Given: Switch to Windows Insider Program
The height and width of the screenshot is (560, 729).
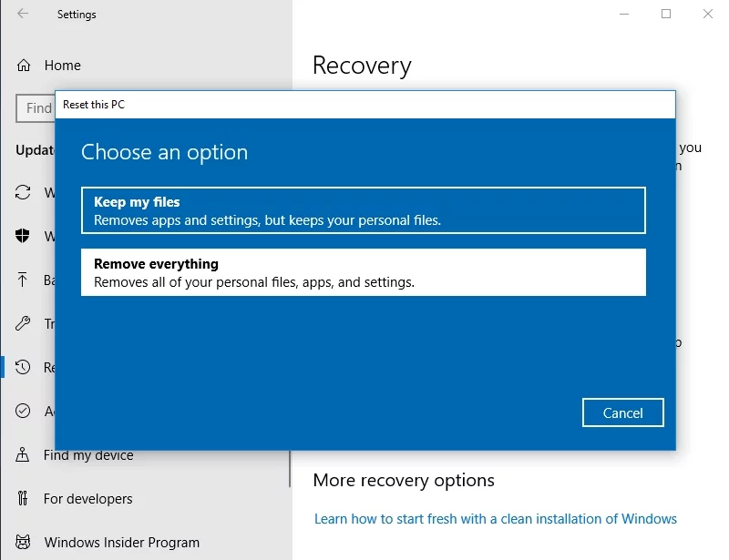Looking at the screenshot, I should (121, 543).
